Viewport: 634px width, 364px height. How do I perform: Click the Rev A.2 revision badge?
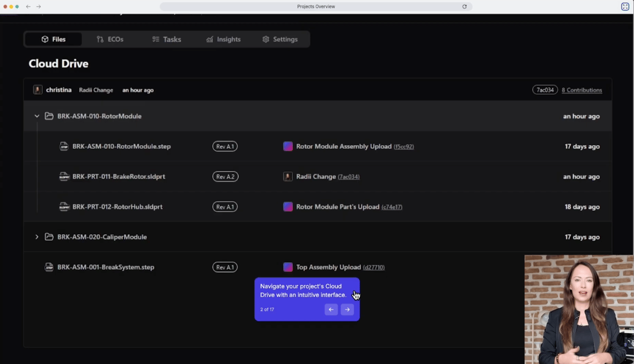225,177
